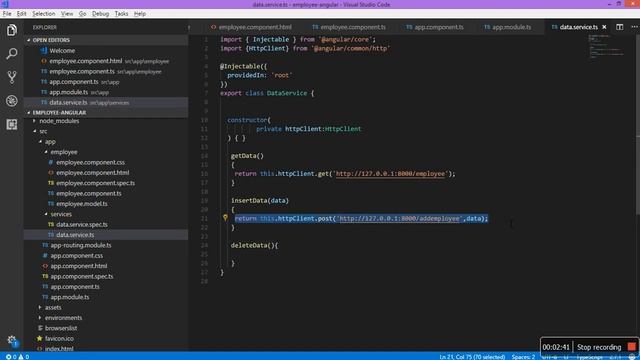Switch to the employee.component.html tab
Screen dimensions: 640x360
point(251,27)
